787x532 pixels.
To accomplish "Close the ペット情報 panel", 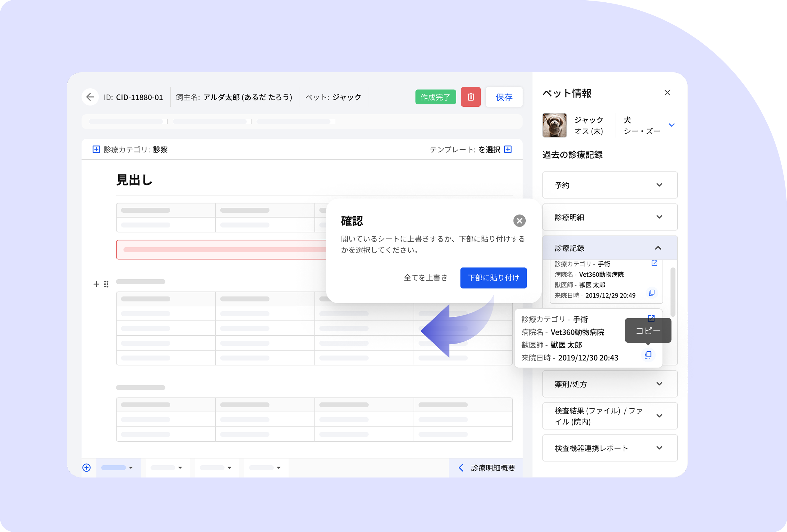I will tap(667, 93).
